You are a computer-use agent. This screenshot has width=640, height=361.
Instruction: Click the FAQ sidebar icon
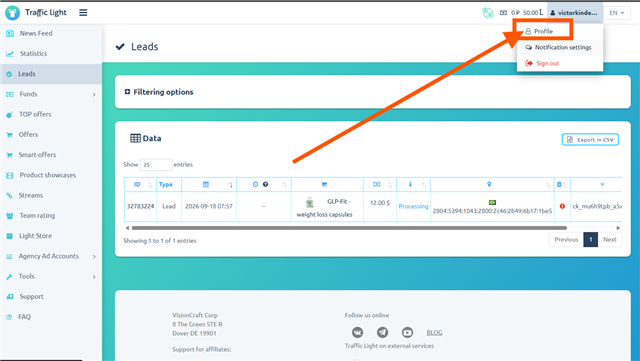(9, 317)
